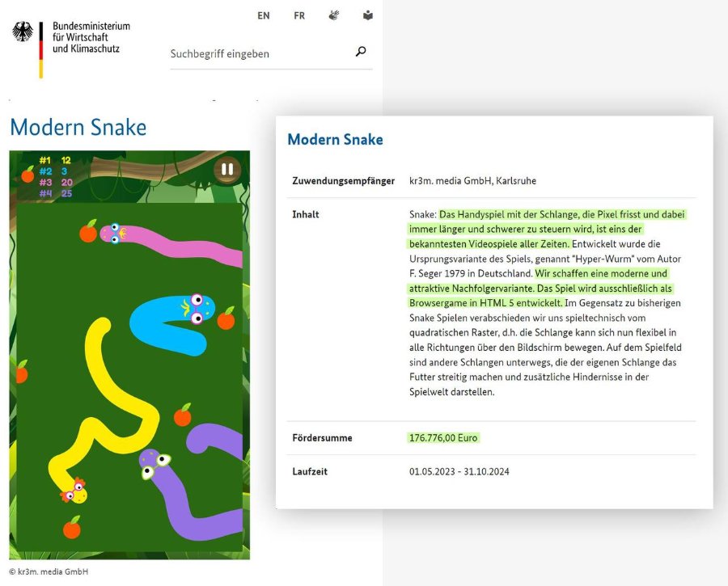Click the #1 score entry in leaderboard
Image resolution: width=728 pixels, height=586 pixels.
[55, 161]
